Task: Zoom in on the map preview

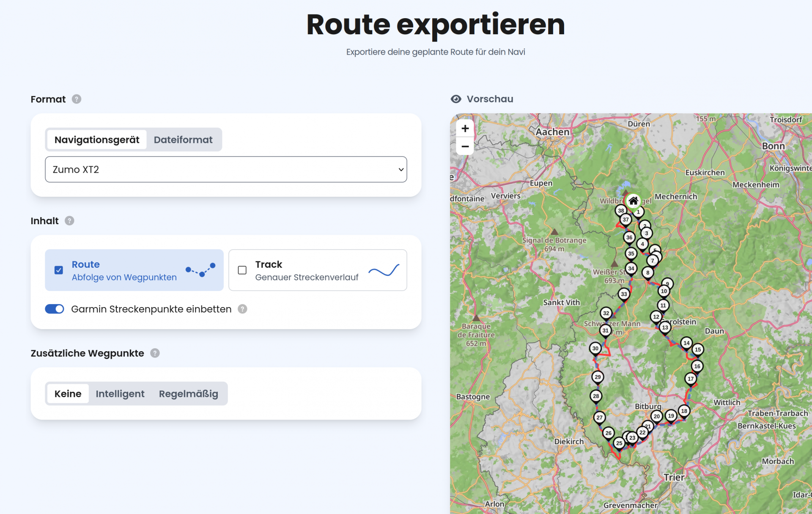Action: pyautogui.click(x=465, y=128)
